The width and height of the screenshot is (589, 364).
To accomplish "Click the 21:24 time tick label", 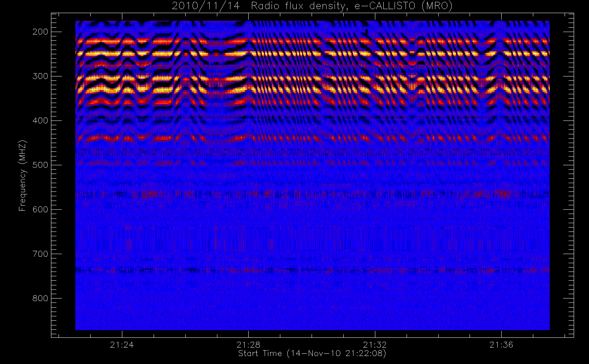I will (x=122, y=345).
